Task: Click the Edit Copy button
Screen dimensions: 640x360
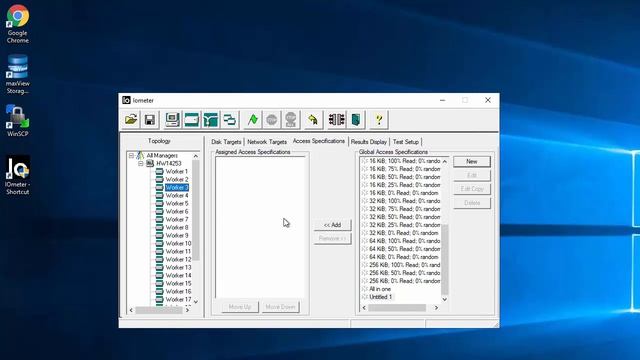Action: (x=472, y=189)
